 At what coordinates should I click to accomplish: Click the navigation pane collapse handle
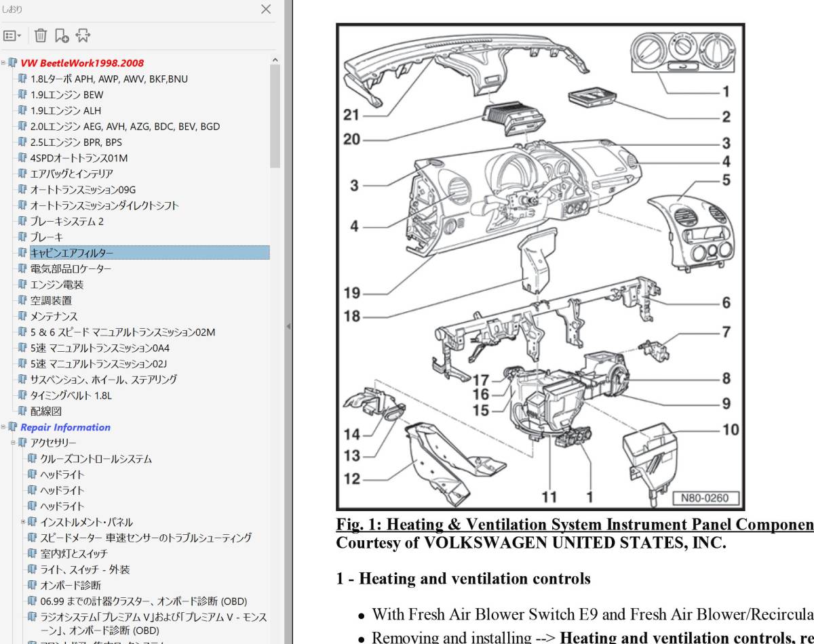click(x=288, y=326)
